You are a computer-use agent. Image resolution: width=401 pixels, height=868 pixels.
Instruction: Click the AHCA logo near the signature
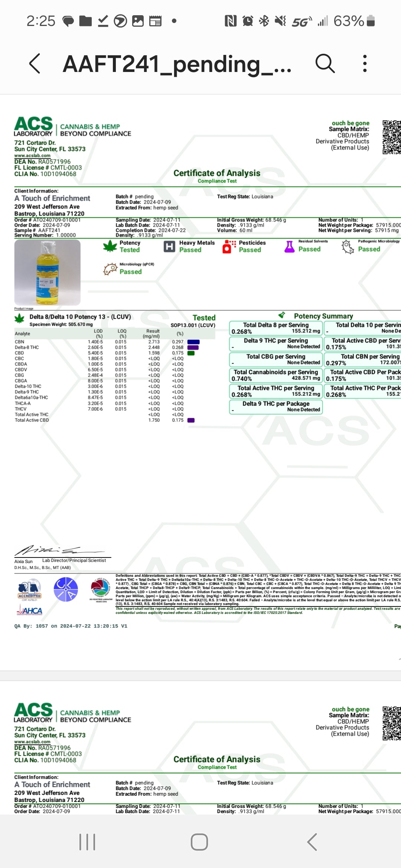(30, 610)
